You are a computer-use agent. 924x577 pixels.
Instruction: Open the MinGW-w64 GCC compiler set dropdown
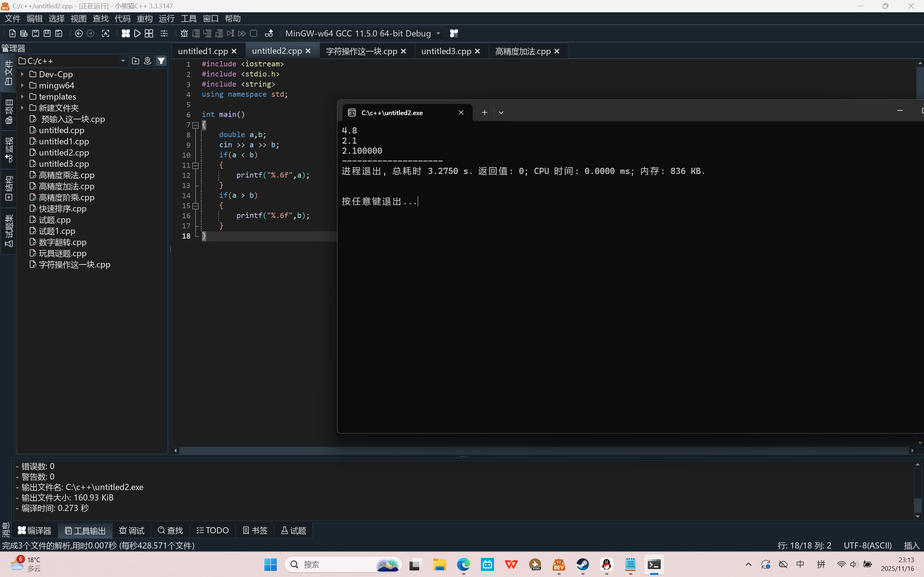pyautogui.click(x=438, y=34)
